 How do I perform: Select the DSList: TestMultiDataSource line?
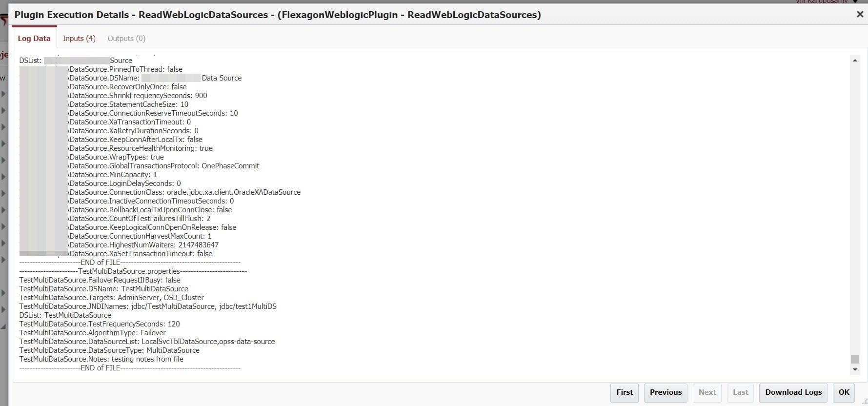tap(65, 315)
